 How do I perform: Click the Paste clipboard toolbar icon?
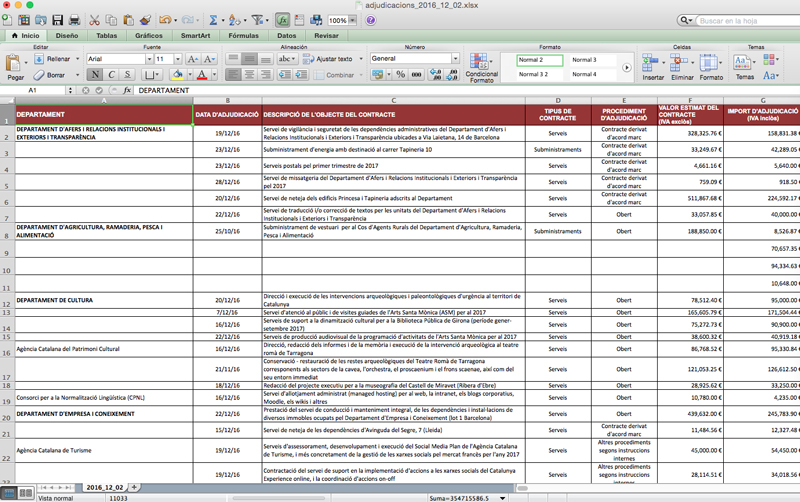click(x=128, y=20)
